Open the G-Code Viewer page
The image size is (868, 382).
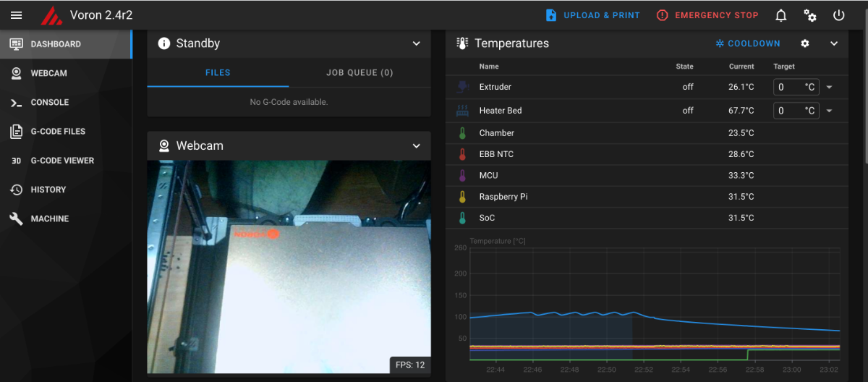coord(66,161)
